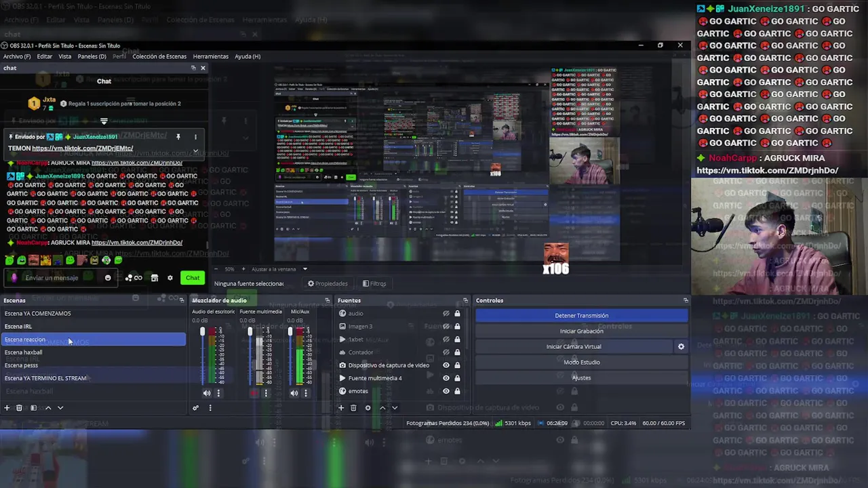Start recording with Iniciar Grabación

(x=582, y=331)
